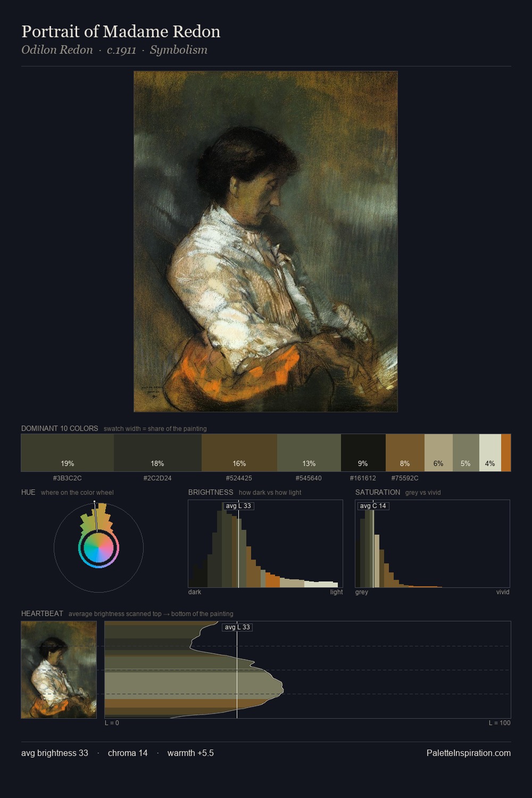Click the Symbolism movement label

178,50
